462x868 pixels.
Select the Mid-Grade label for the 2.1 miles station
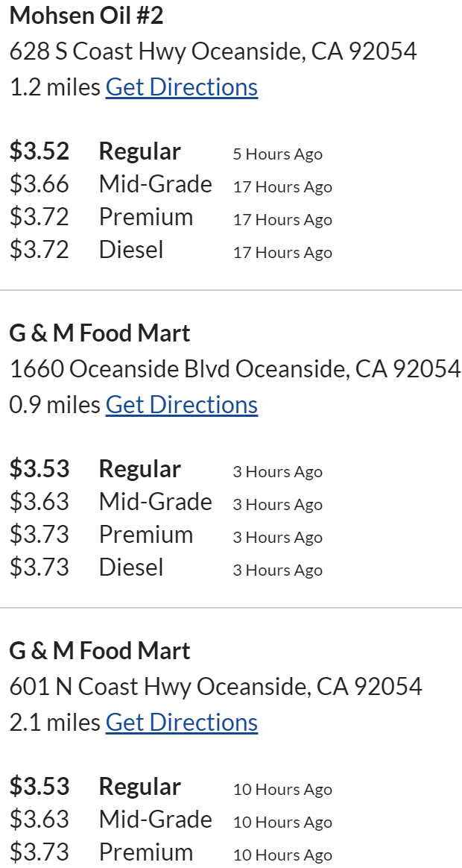155,820
